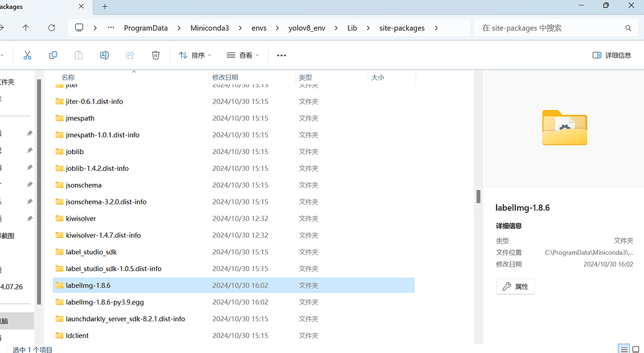Screen dimensions: 644x353
Task: Click file location path C:\ProgramData\Miniconda3 in details
Action: 589,252
